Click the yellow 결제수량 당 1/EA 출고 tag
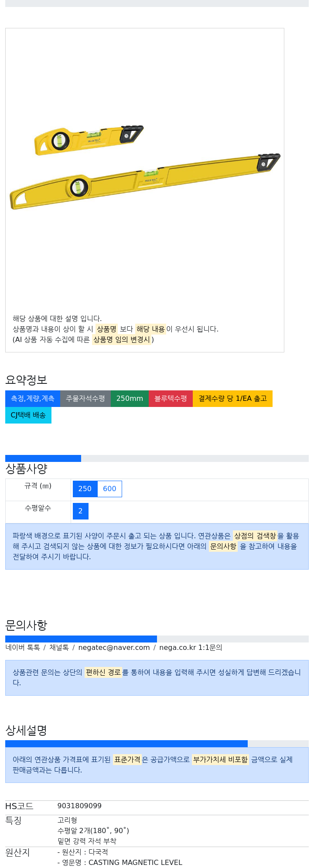The image size is (314, 868). (232, 399)
